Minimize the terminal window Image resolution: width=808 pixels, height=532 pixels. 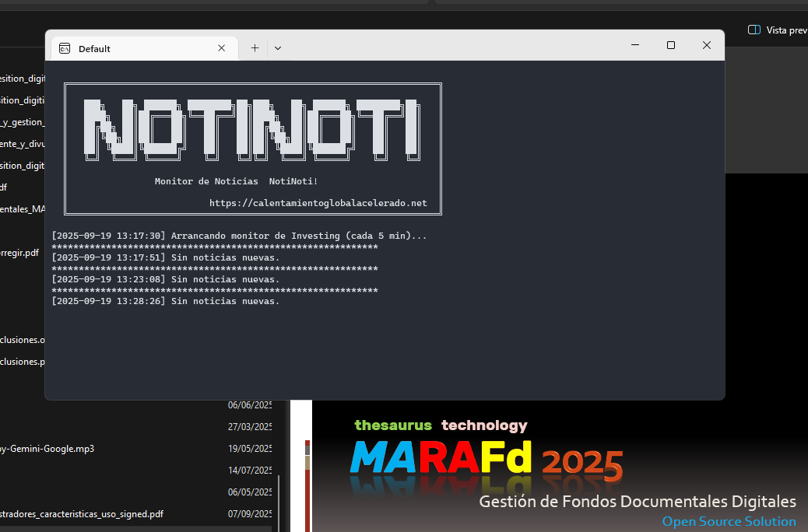click(635, 45)
